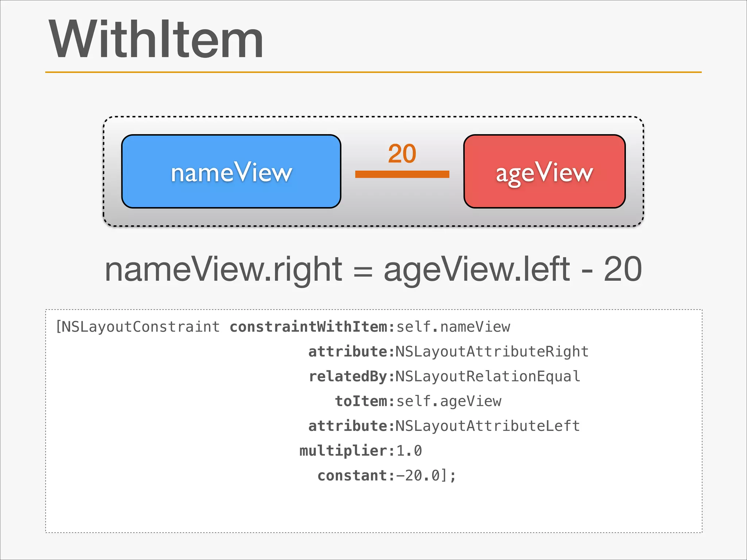Click the constant:-20.0 line
Image resolution: width=747 pixels, height=560 pixels.
[387, 475]
